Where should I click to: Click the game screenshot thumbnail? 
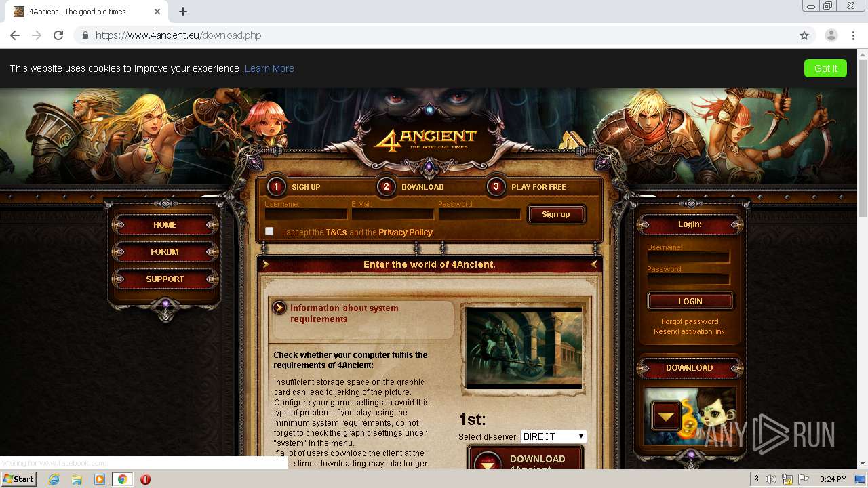coord(524,348)
